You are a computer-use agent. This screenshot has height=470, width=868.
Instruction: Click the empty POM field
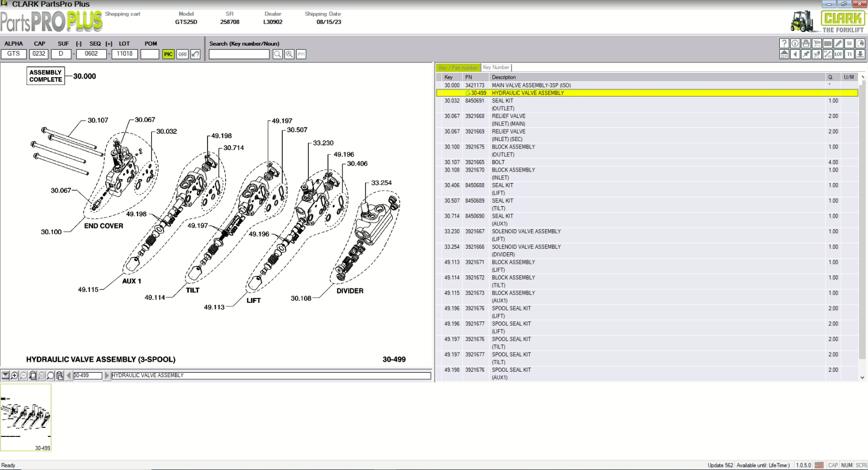[150, 54]
